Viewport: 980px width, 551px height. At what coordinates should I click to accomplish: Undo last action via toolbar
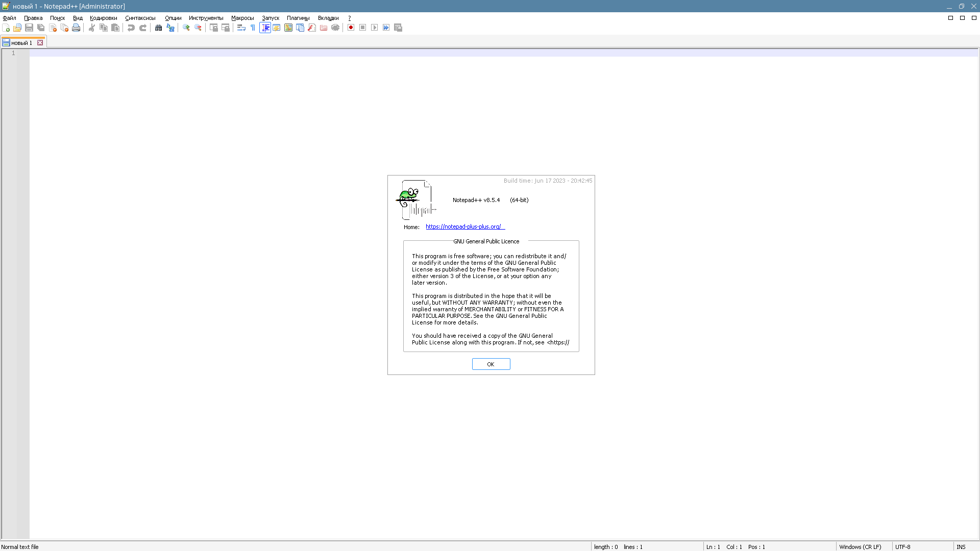pos(131,28)
